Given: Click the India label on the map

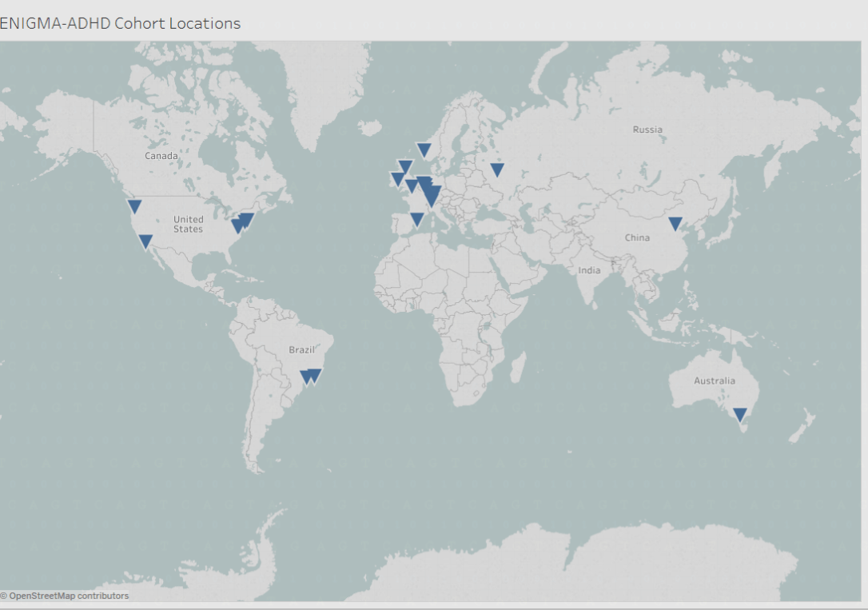Looking at the screenshot, I should (x=590, y=270).
